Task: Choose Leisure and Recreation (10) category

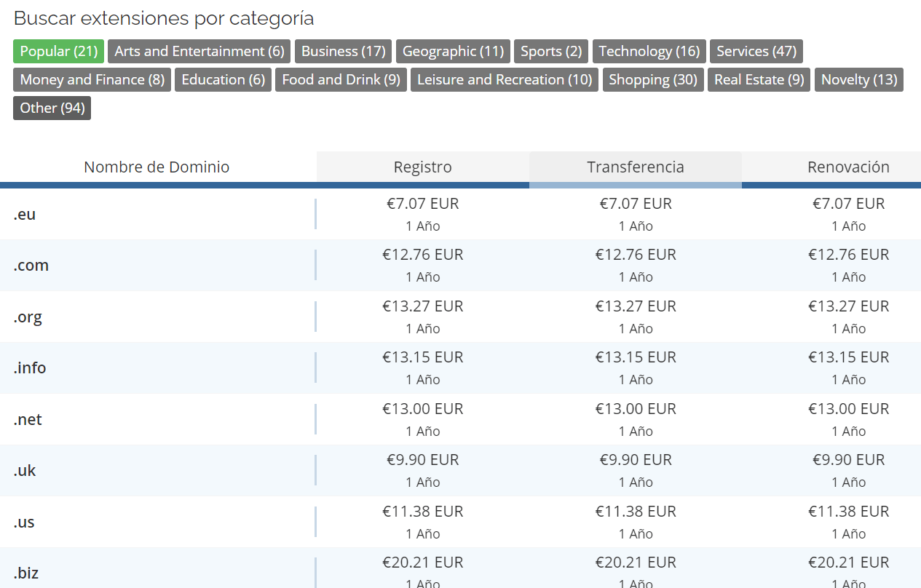Action: [505, 79]
